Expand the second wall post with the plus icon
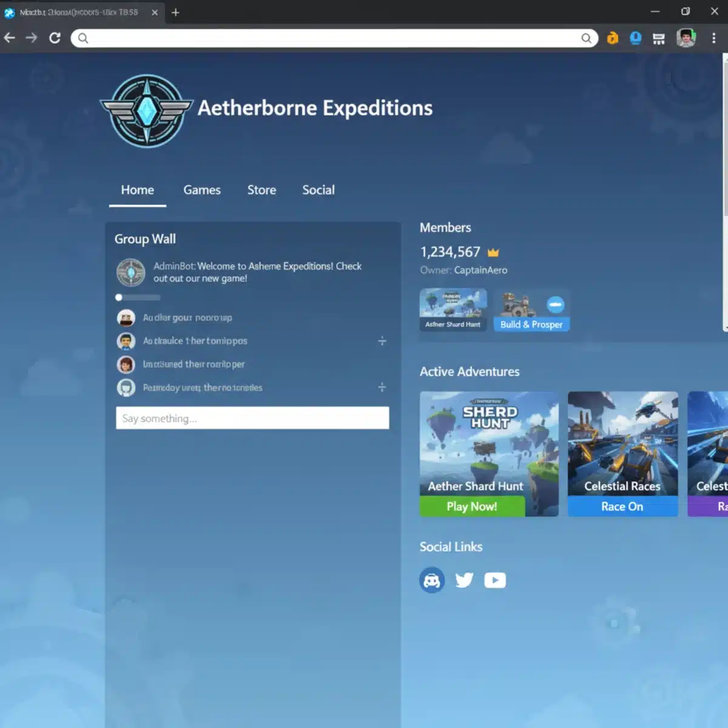The height and width of the screenshot is (728, 728). click(x=382, y=341)
